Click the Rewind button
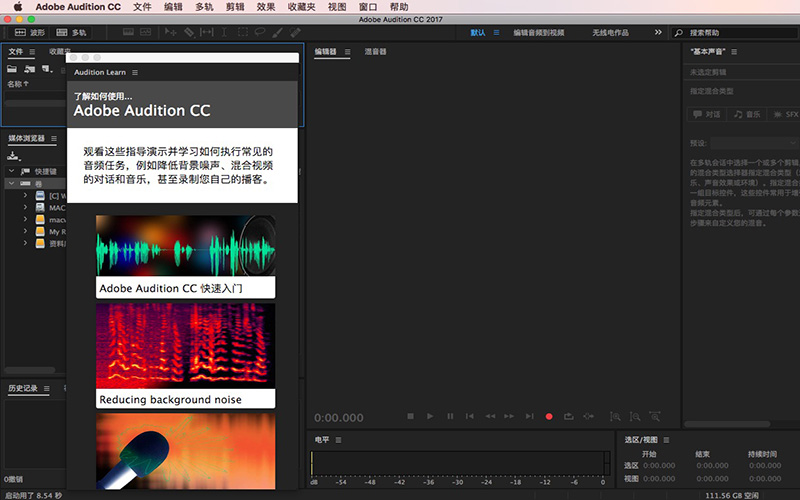 coord(490,416)
